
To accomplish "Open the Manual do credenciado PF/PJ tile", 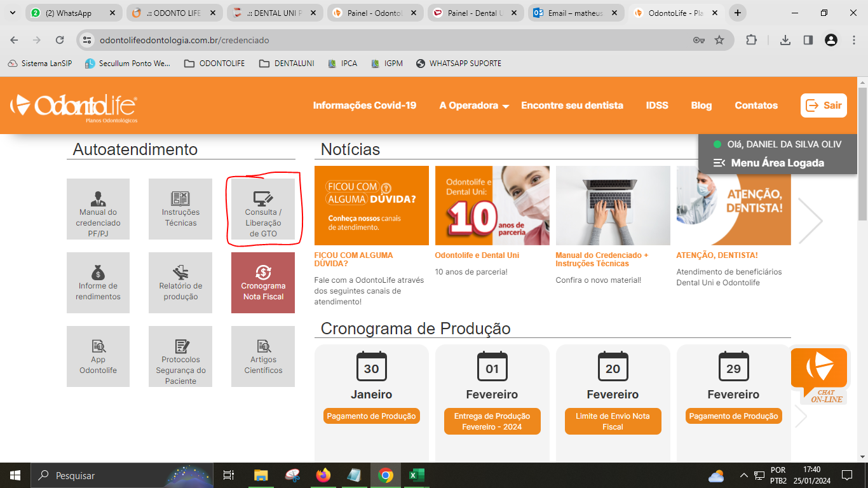I will (98, 209).
